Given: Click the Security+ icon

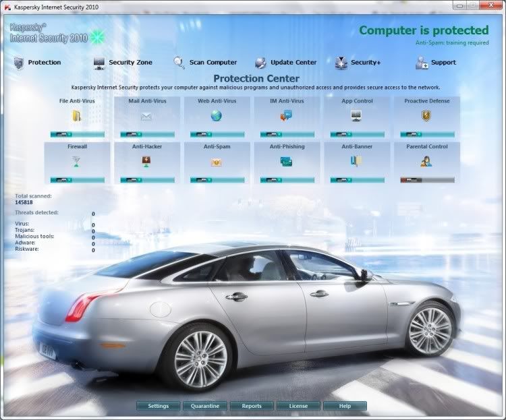Looking at the screenshot, I should [x=341, y=63].
